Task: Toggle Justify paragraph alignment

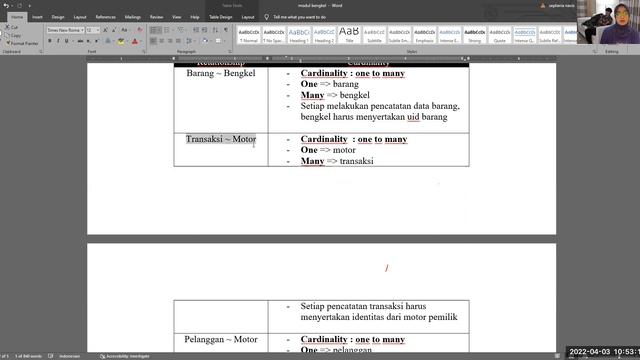Action: click(x=178, y=41)
